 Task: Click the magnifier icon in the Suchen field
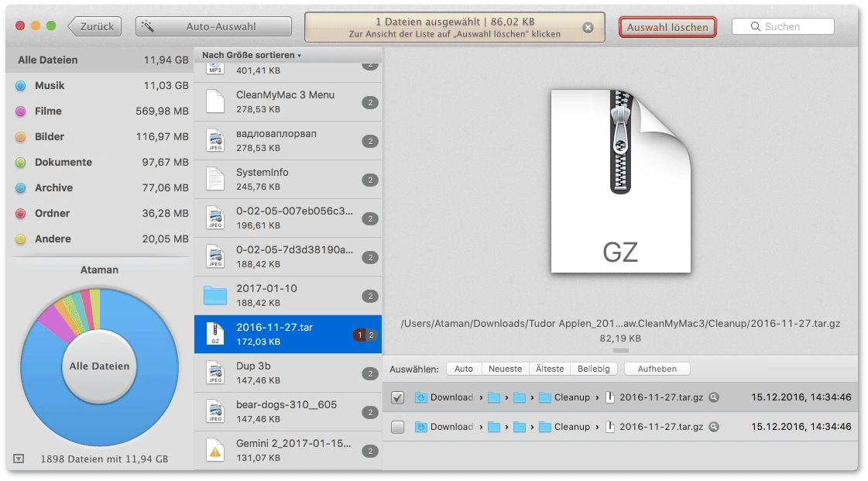pyautogui.click(x=755, y=26)
